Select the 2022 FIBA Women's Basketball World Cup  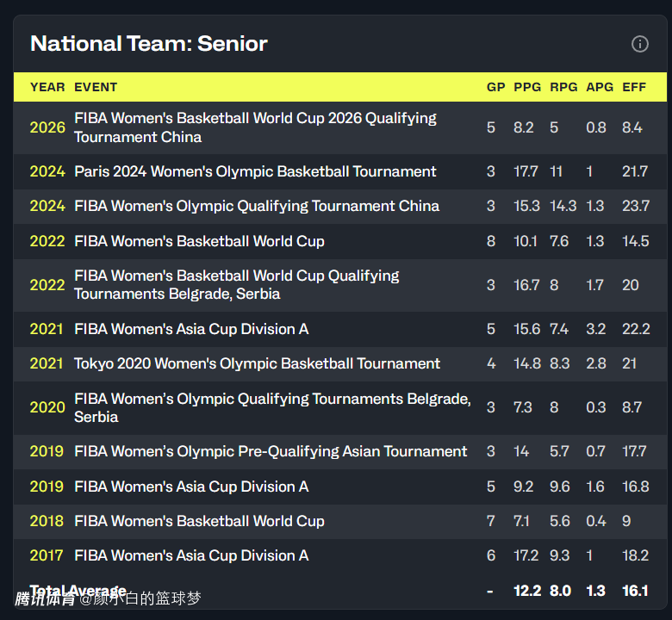pos(199,241)
